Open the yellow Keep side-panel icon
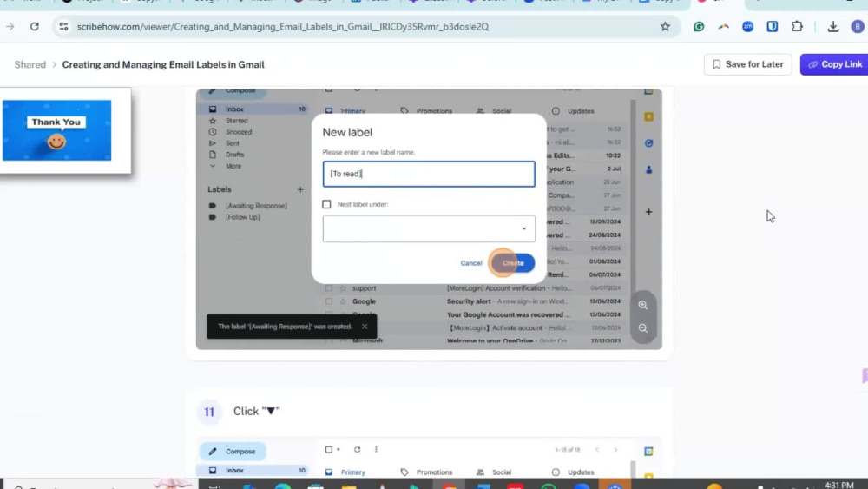868x489 pixels. 648,116
